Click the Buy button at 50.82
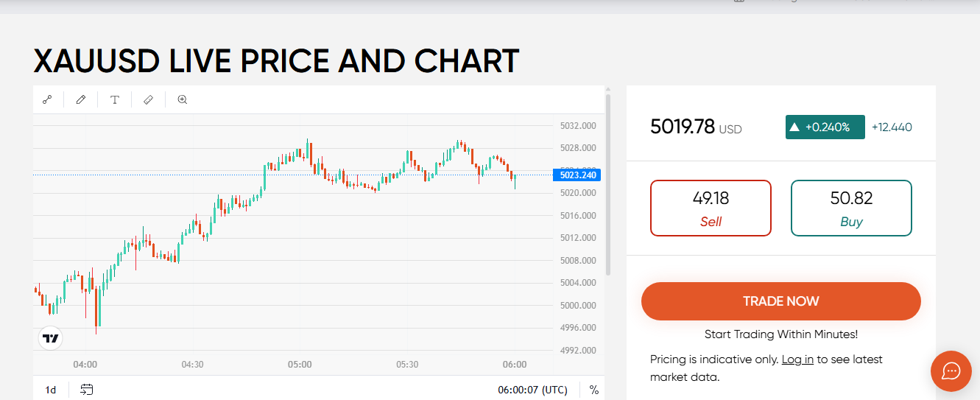 pos(851,208)
